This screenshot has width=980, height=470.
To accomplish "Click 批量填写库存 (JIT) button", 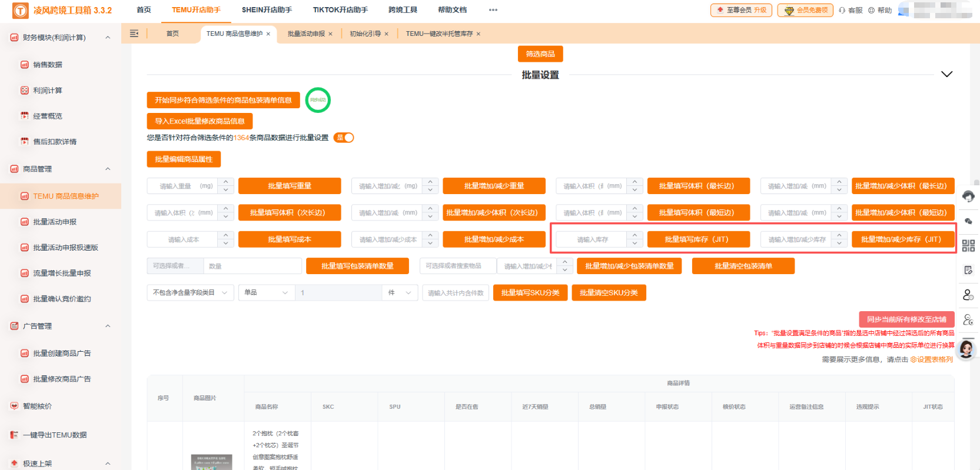I will 699,239.
